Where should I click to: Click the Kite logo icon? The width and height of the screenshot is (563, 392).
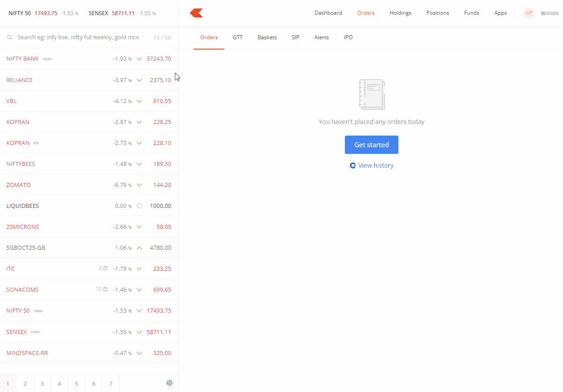tap(196, 13)
